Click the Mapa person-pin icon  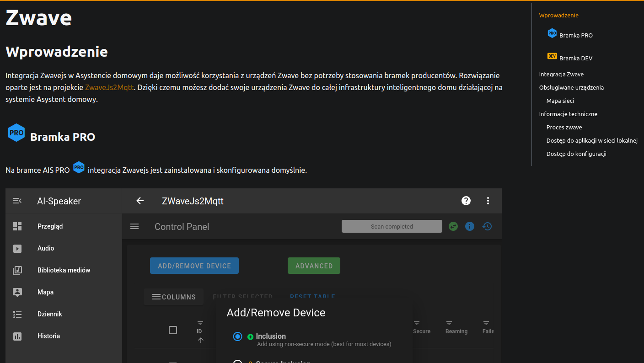(17, 293)
